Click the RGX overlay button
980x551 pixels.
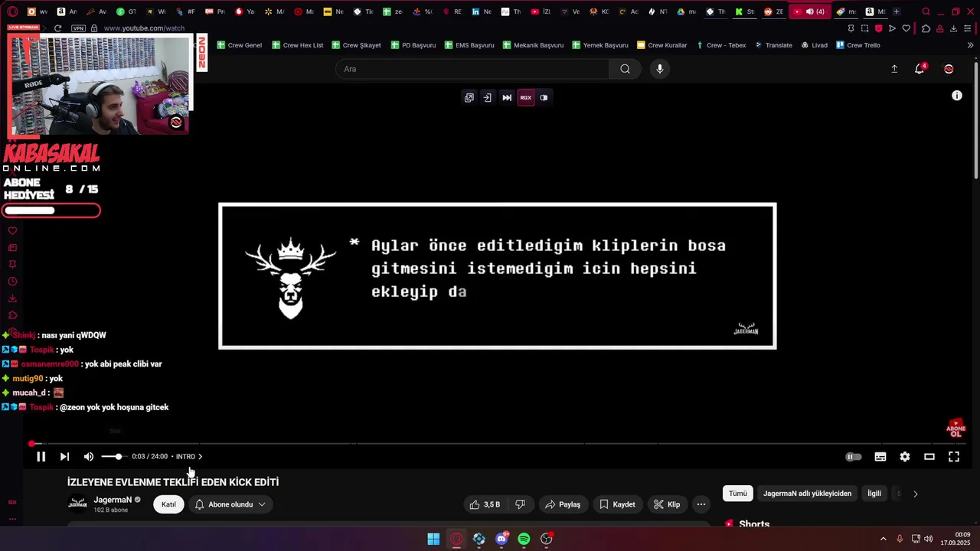click(526, 98)
